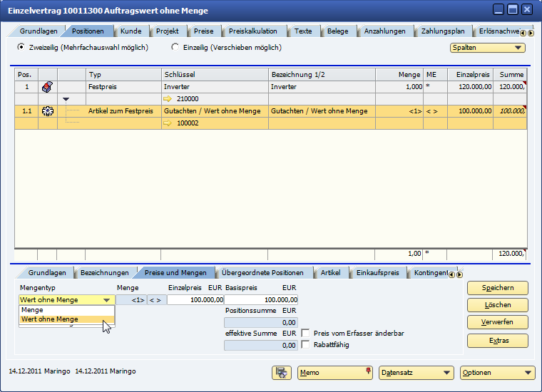Click the icon button left of Memo
Screen dimensions: 542x392
(x=282, y=372)
